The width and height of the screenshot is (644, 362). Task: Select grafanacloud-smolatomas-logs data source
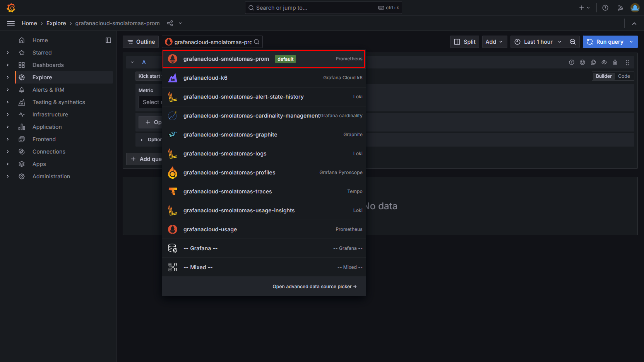264,154
